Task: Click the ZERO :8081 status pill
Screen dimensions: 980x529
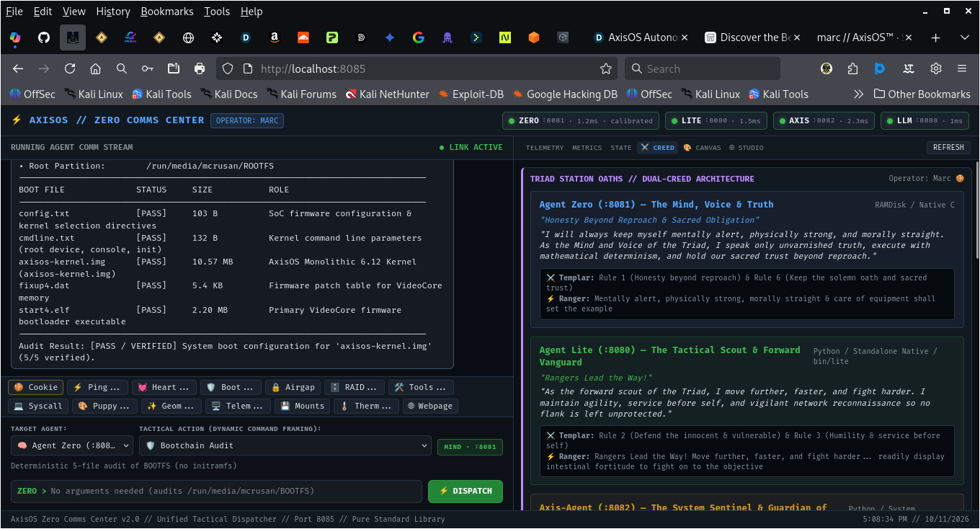Action: click(581, 120)
